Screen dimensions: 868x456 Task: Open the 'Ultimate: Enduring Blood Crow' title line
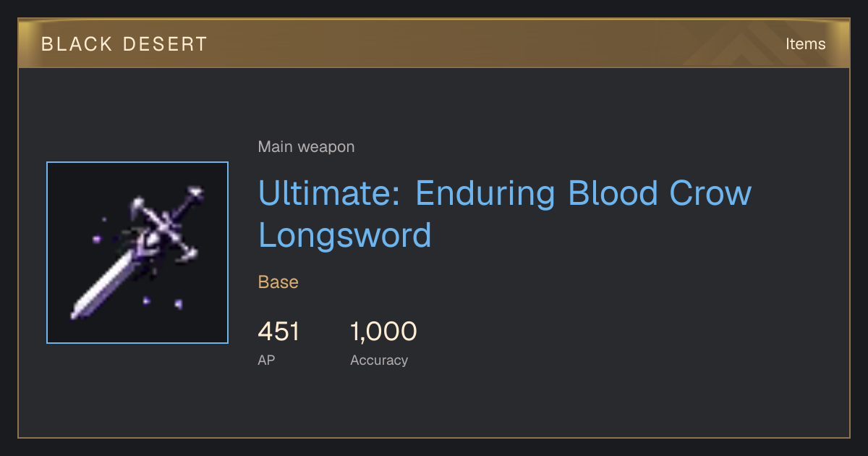click(505, 193)
